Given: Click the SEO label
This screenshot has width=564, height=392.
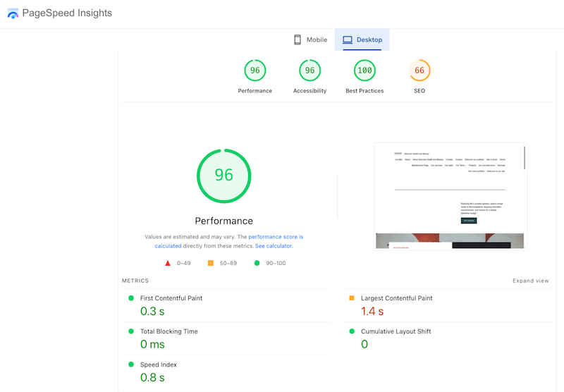Looking at the screenshot, I should click(419, 91).
